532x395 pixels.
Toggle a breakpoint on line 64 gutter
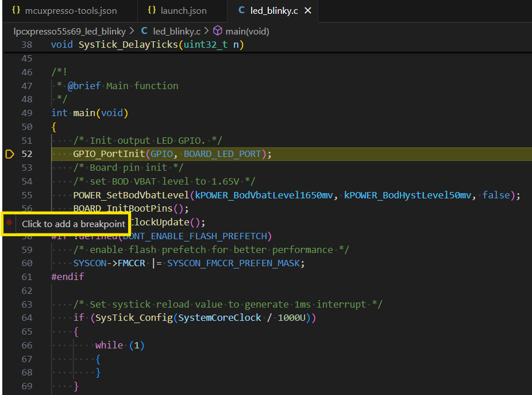click(8, 317)
